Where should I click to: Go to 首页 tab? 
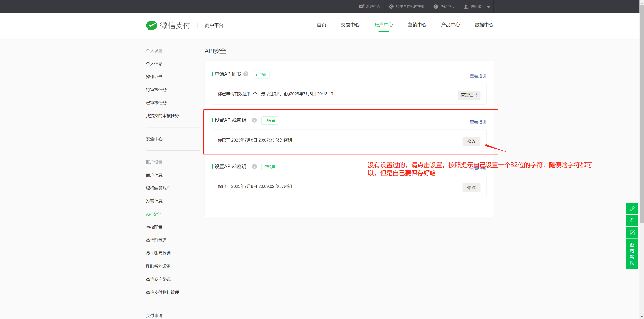tap(321, 25)
